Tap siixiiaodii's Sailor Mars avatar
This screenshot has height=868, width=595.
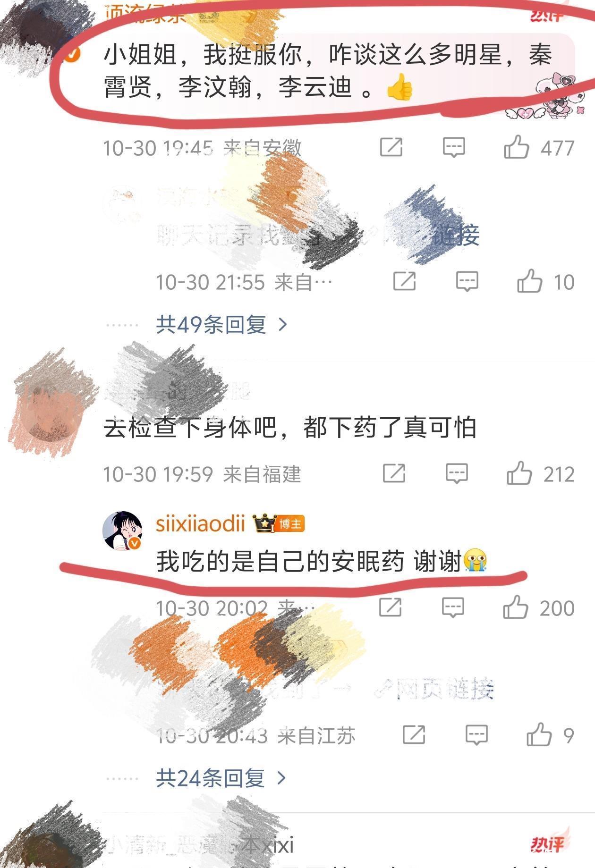[123, 531]
